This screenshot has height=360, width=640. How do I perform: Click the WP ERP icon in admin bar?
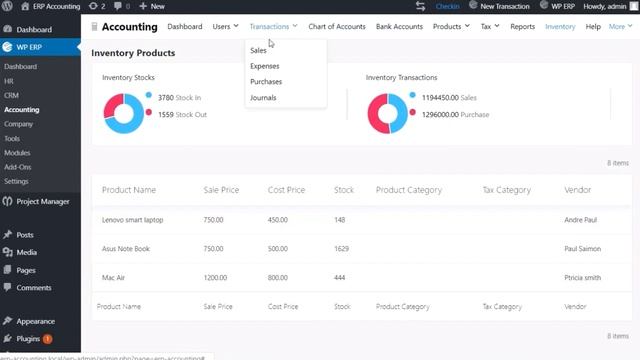pyautogui.click(x=544, y=5)
